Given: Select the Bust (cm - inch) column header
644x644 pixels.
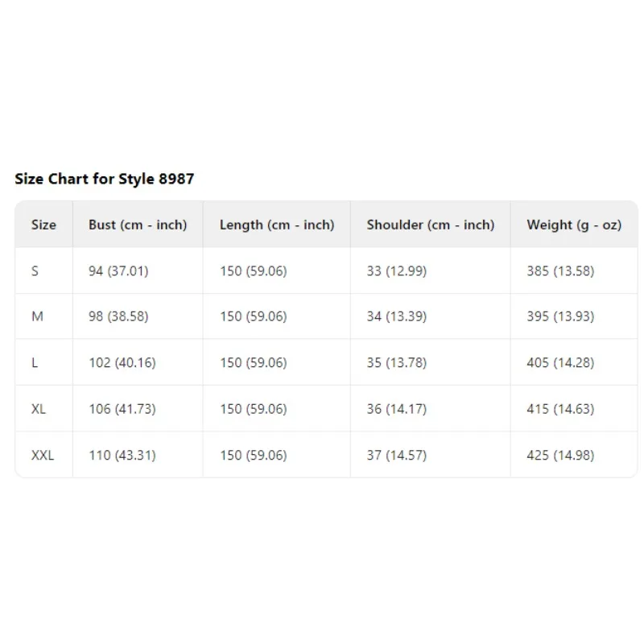Looking at the screenshot, I should 138,225.
